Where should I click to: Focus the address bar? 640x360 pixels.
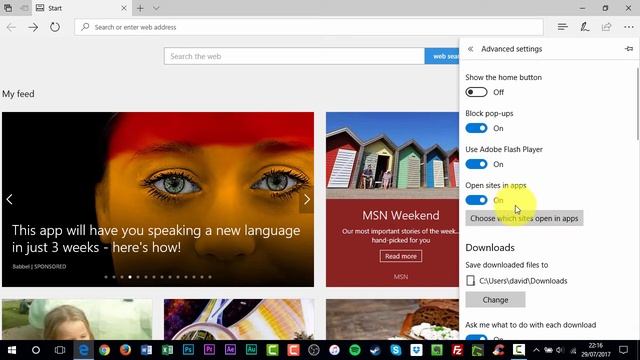click(309, 27)
